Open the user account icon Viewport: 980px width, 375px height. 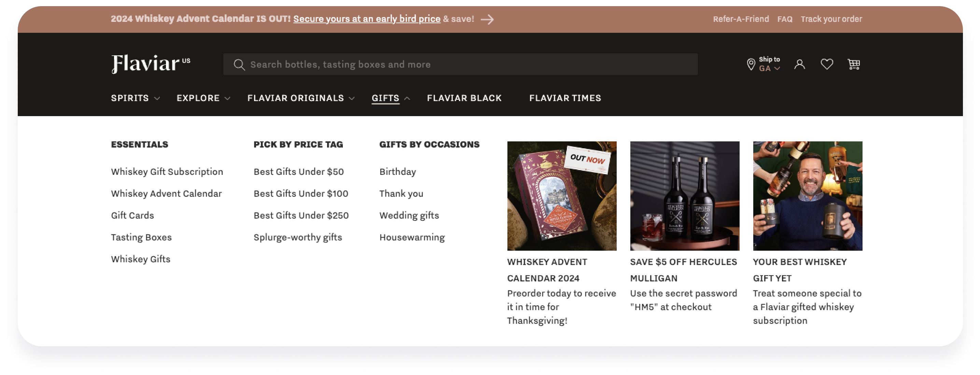click(x=799, y=64)
